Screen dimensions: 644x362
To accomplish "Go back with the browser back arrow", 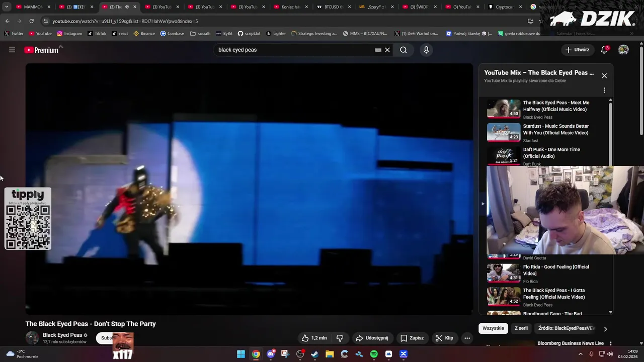I will pyautogui.click(x=7, y=21).
